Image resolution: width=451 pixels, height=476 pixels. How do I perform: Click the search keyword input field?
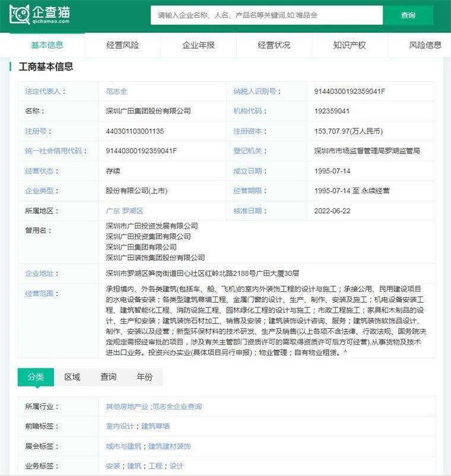click(x=267, y=15)
